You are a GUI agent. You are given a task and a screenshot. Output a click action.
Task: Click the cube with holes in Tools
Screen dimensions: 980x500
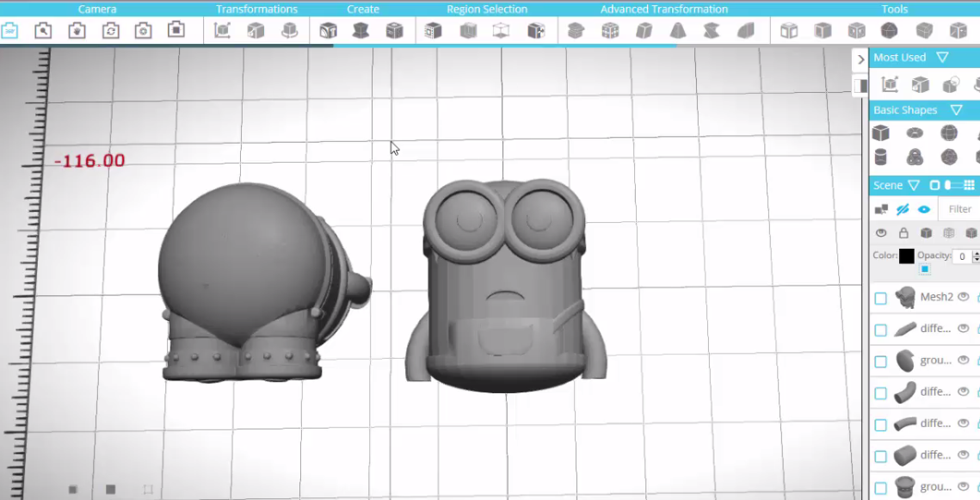(x=856, y=31)
